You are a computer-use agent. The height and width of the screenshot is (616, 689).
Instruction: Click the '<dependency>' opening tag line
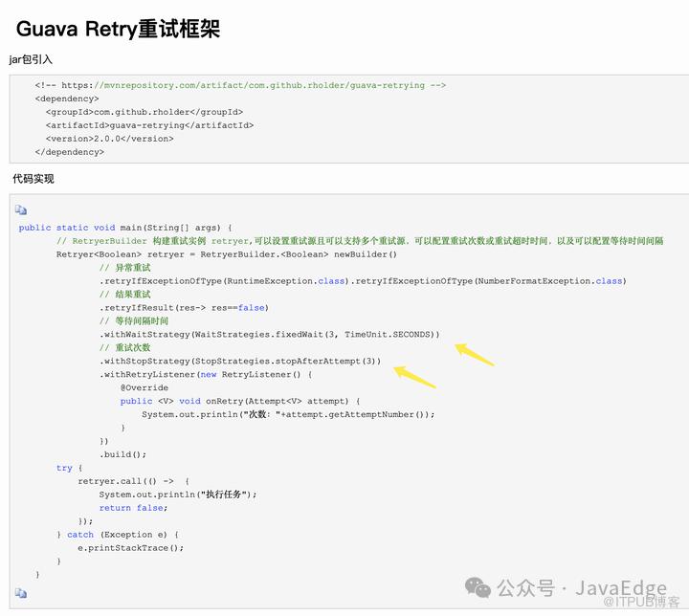click(67, 99)
